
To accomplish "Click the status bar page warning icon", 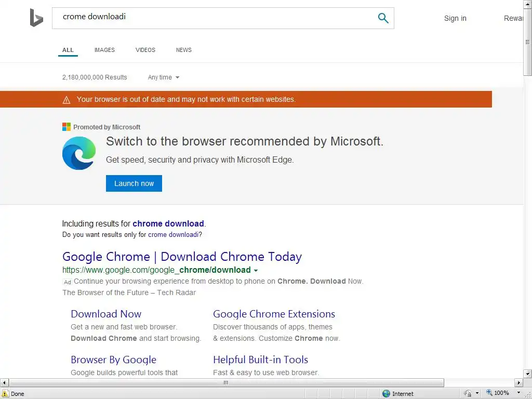I will (x=5, y=394).
